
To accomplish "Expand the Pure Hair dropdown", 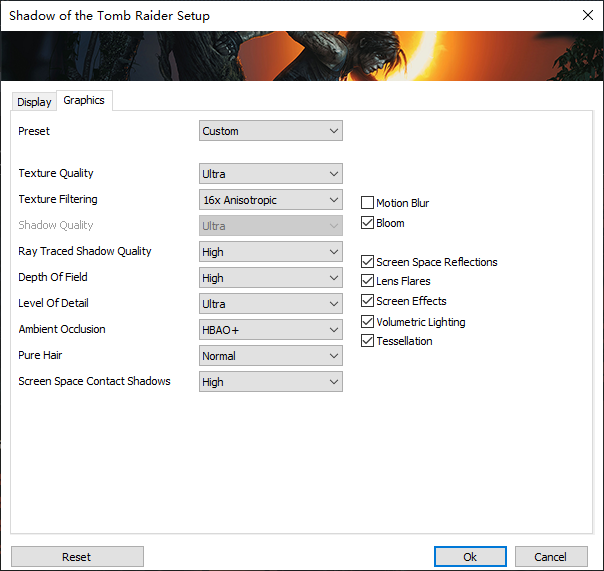I will pyautogui.click(x=270, y=356).
